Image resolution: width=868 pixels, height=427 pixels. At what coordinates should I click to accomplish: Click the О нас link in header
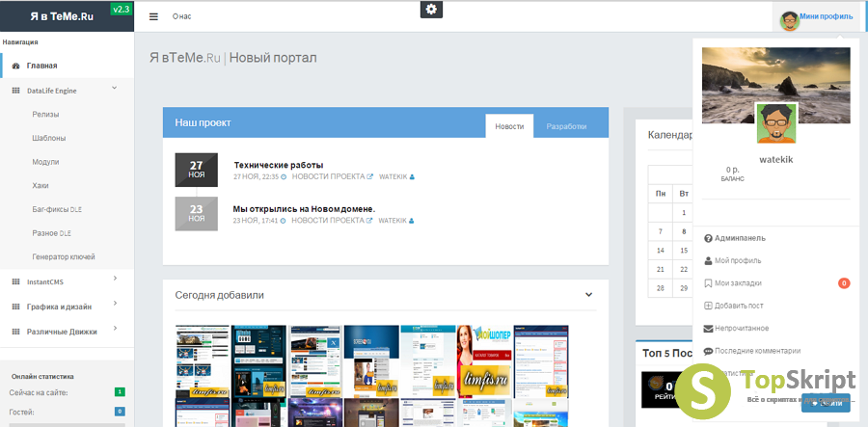181,16
